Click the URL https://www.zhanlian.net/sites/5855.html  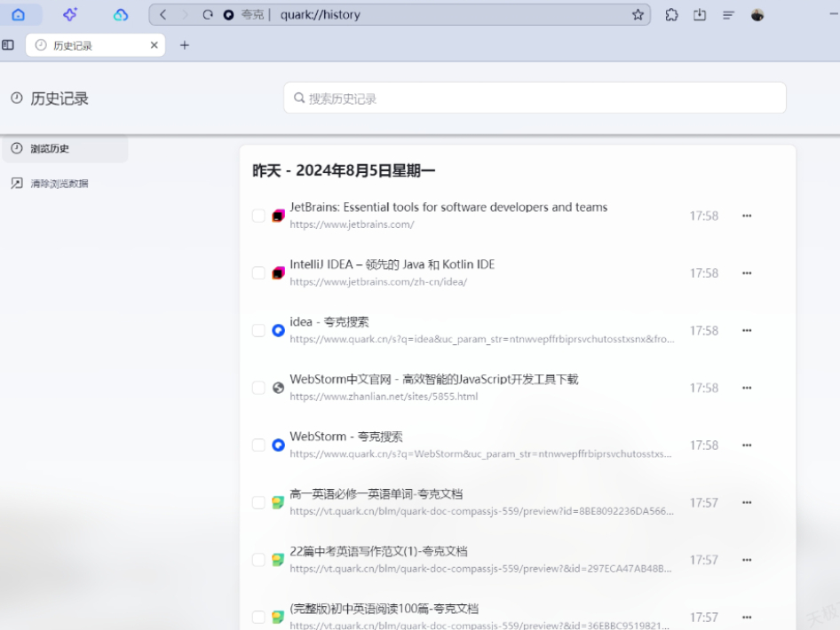click(x=384, y=396)
